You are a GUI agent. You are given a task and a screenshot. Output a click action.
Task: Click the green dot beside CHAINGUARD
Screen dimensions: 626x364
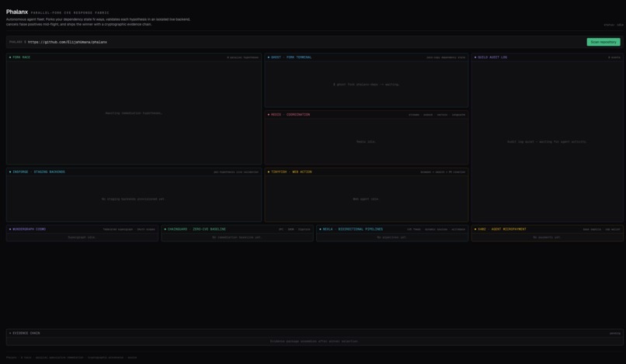tap(165, 229)
